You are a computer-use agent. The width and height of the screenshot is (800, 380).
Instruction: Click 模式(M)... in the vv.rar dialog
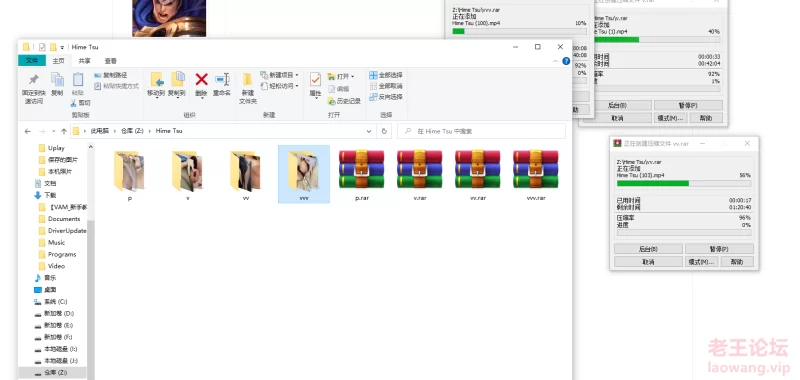tap(701, 262)
